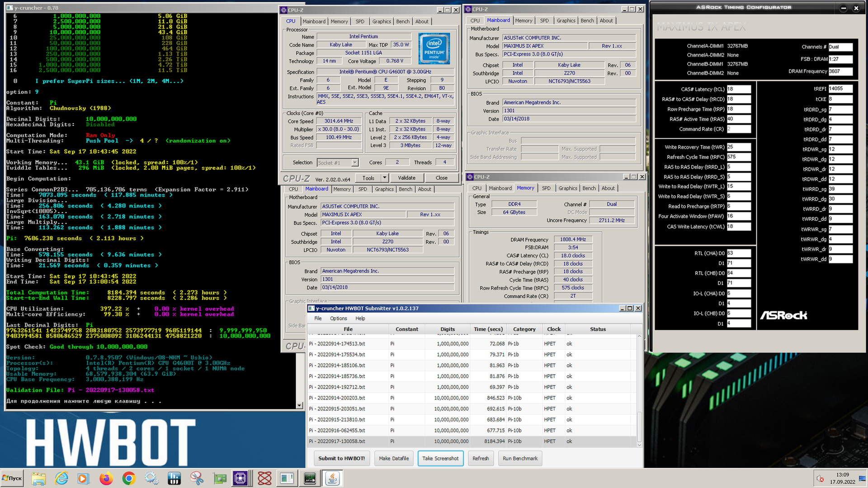This screenshot has width=868, height=488.
Task: Click the Refresh button in HWBOT Submitter
Action: coord(481,458)
